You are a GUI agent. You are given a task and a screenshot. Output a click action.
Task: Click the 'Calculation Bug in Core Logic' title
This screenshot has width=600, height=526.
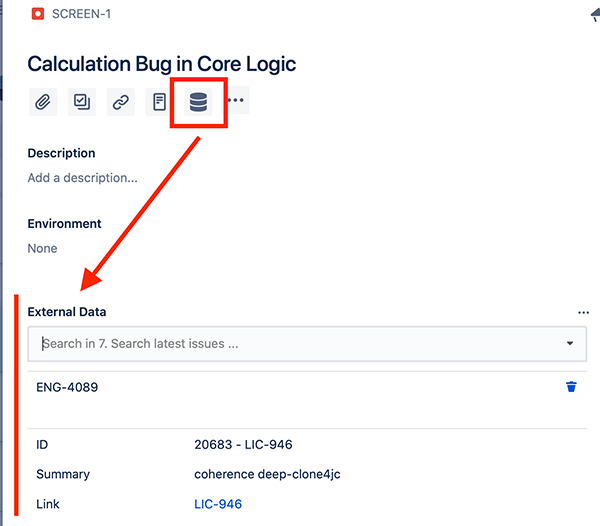(161, 64)
